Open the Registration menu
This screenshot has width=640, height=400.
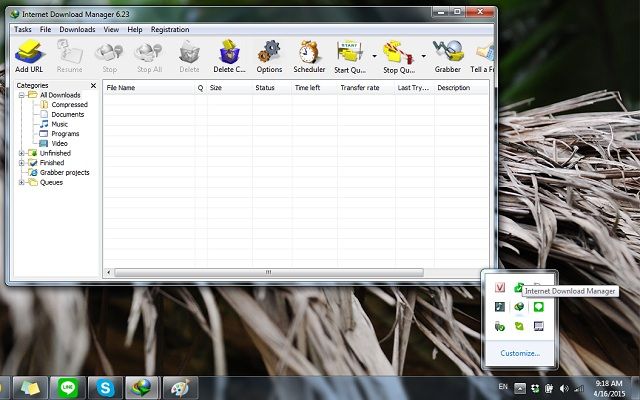tap(170, 30)
